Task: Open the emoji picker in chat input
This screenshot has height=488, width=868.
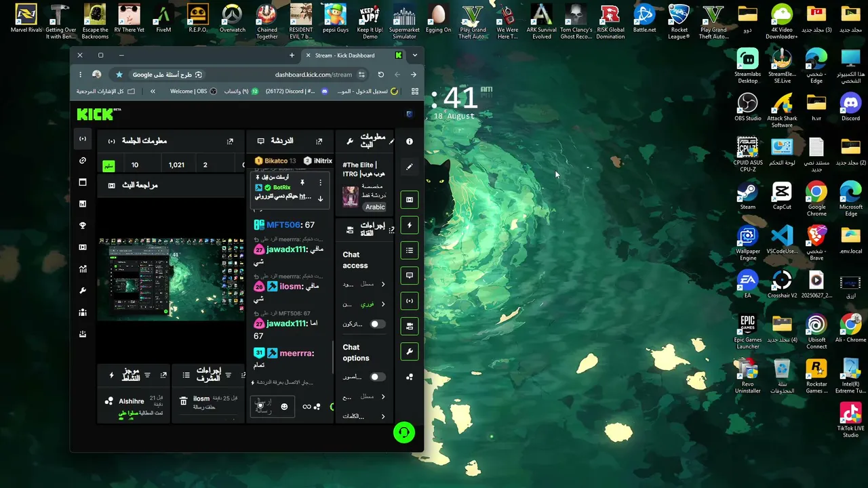Action: pos(284,407)
